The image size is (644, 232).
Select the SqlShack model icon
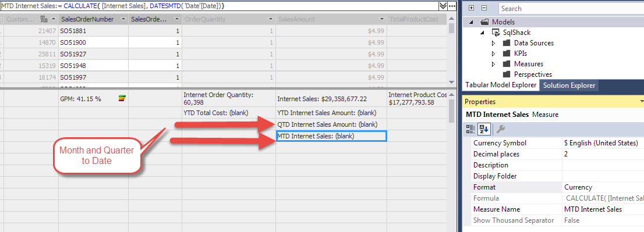point(496,33)
